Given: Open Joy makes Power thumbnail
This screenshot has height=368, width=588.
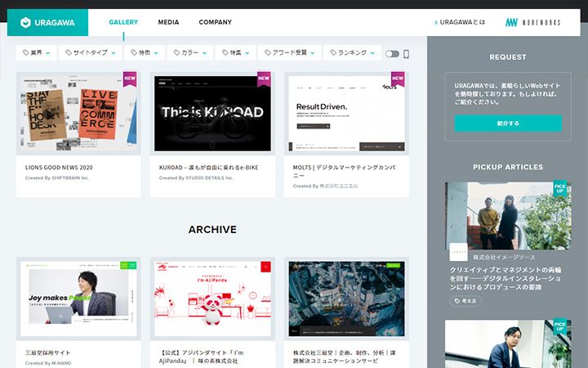Looking at the screenshot, I should [x=78, y=298].
